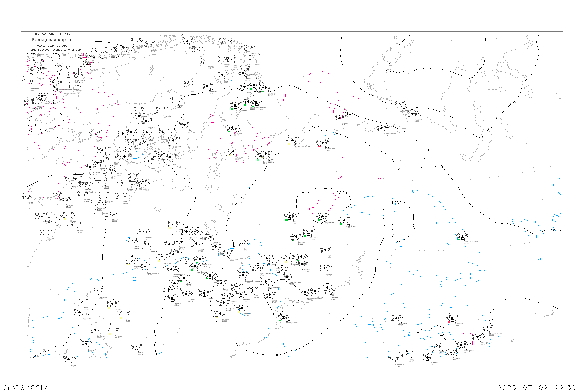The height and width of the screenshot is (392, 588).
Task: Click the overcast sky circle at Сыктывкар station
Action: (322, 216)
